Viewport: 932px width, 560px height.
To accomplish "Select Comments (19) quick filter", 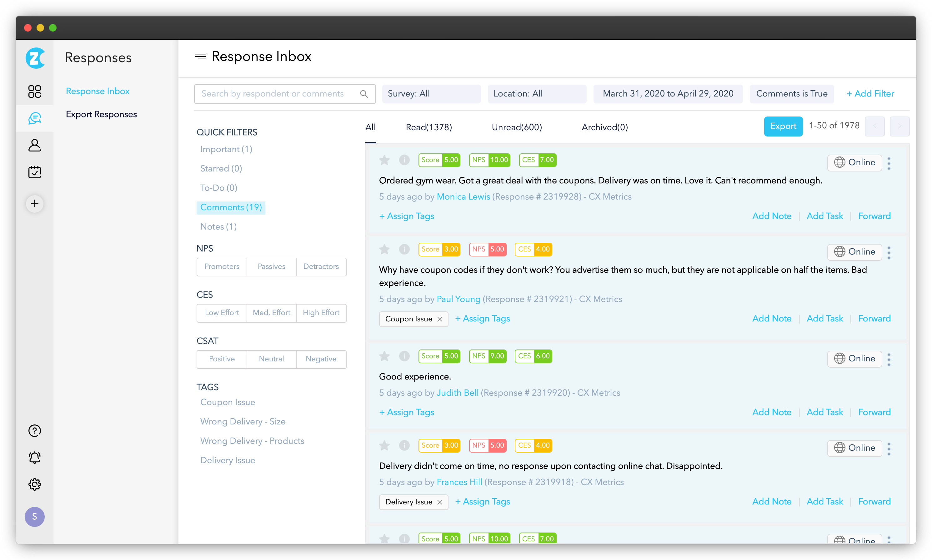I will pyautogui.click(x=231, y=208).
